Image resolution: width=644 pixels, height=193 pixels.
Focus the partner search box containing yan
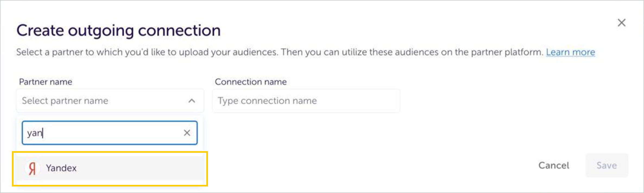[x=110, y=133]
